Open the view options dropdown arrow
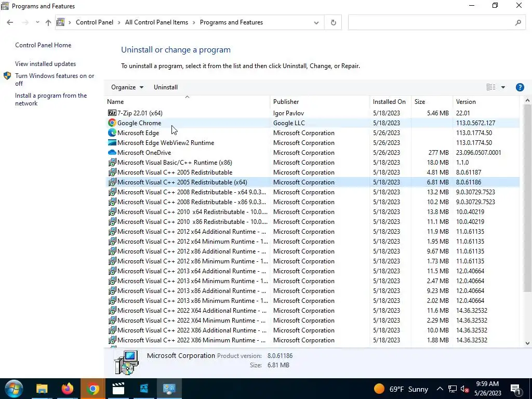 [503, 87]
